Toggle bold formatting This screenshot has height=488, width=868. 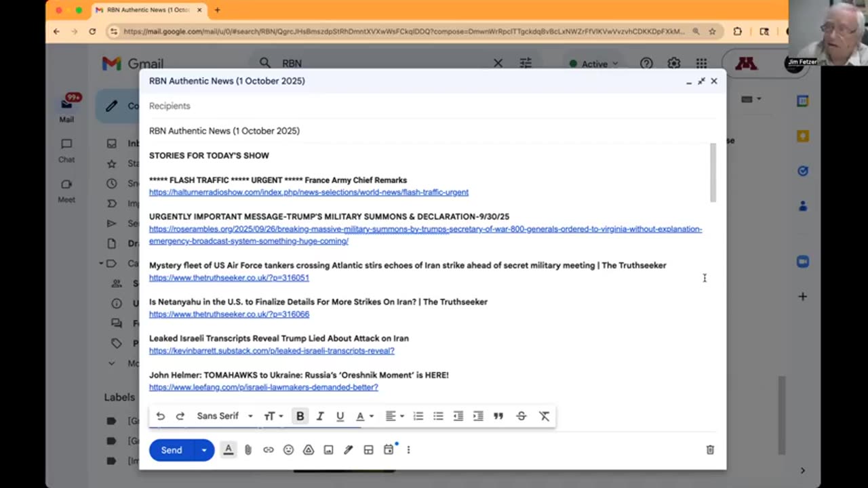[300, 416]
